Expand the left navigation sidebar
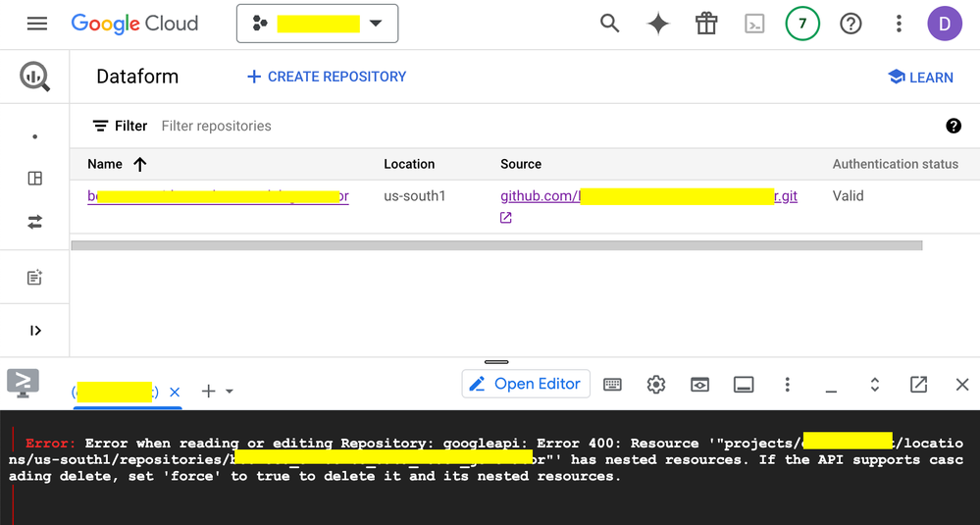Viewport: 980px width, 525px height. pyautogui.click(x=35, y=331)
